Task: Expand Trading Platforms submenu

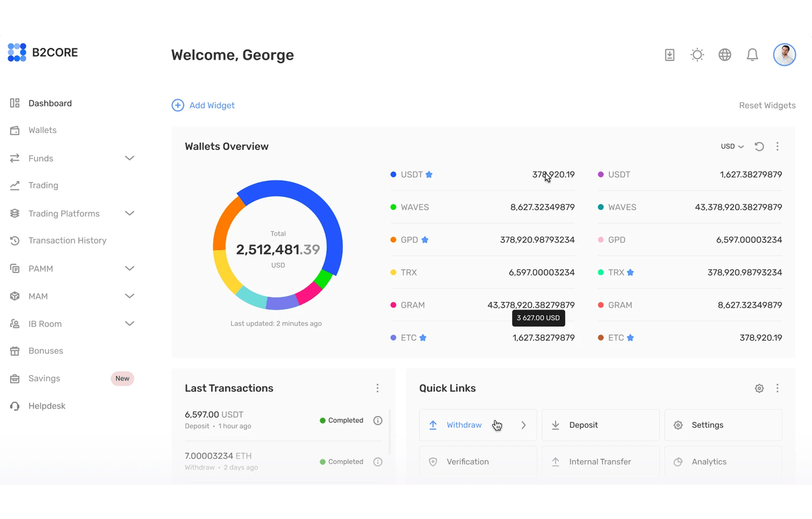Action: point(129,213)
